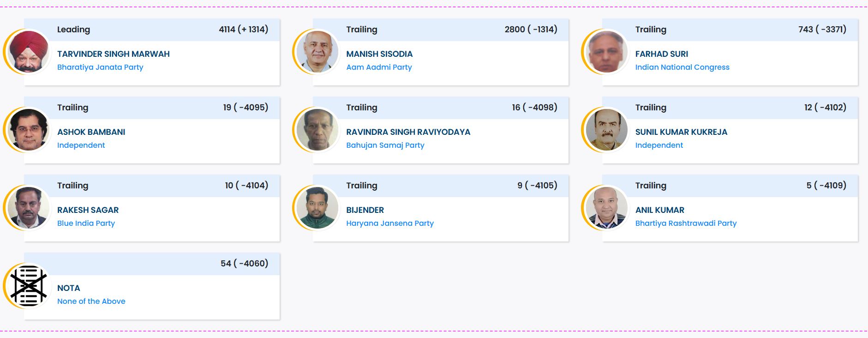Click Ashok Bambani's candidate photo
868x338 pixels.
point(29,130)
